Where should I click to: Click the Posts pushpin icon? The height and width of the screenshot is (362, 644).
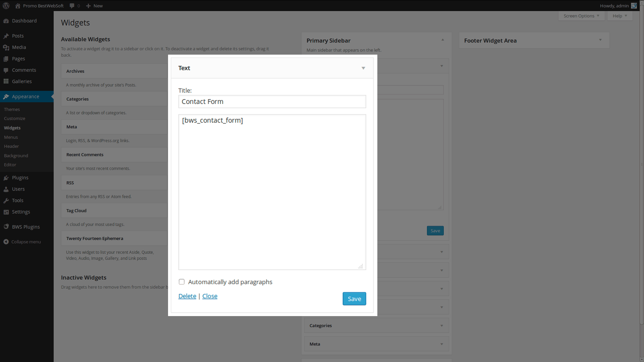[x=6, y=36]
